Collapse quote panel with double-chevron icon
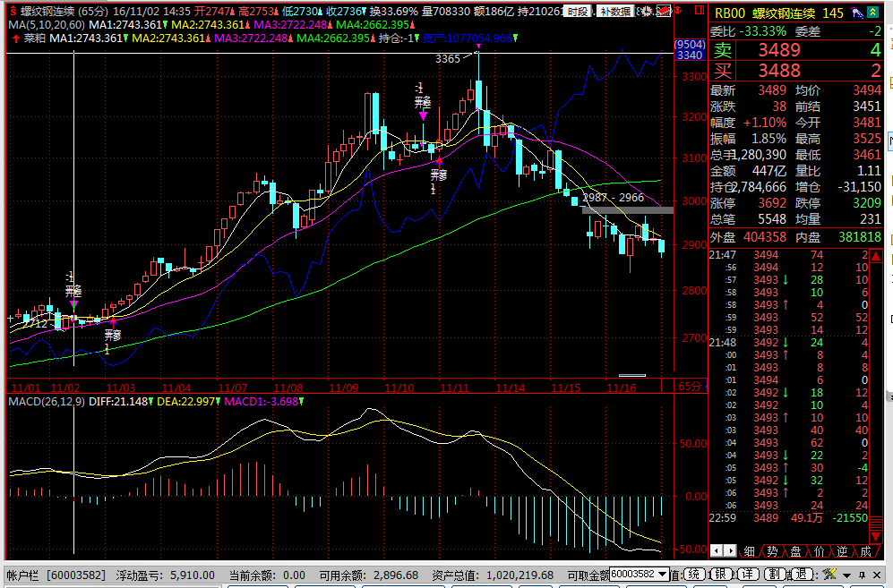 tap(872, 12)
